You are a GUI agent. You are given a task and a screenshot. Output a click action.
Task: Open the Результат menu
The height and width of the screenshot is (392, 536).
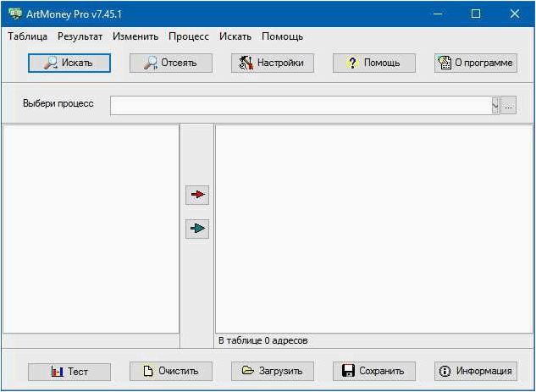(80, 36)
